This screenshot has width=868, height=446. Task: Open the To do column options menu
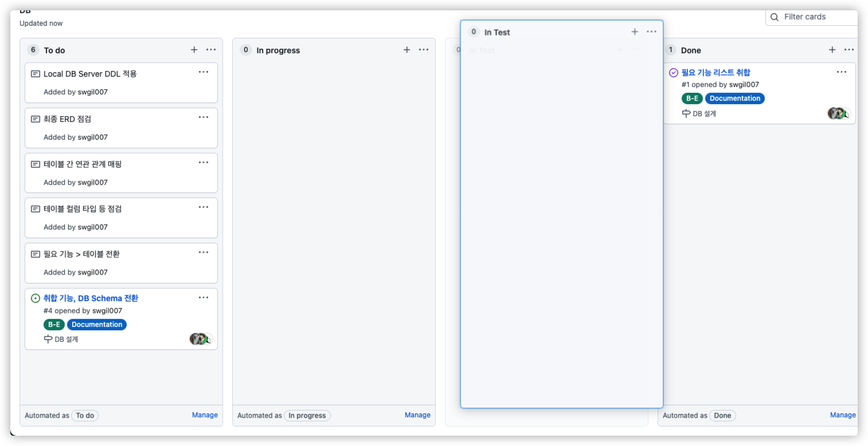click(x=211, y=50)
